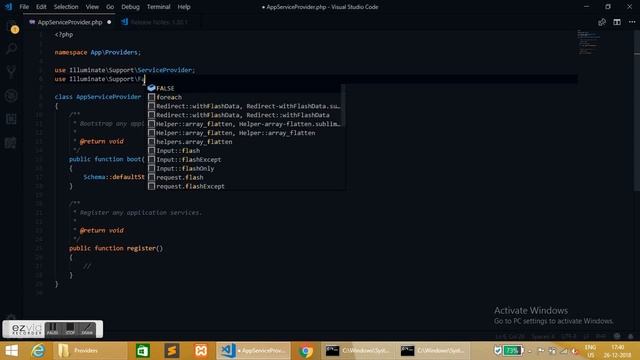Choose the Input::flashOnly suggestion
Viewport: 640px width, 360px height.
(x=245, y=169)
